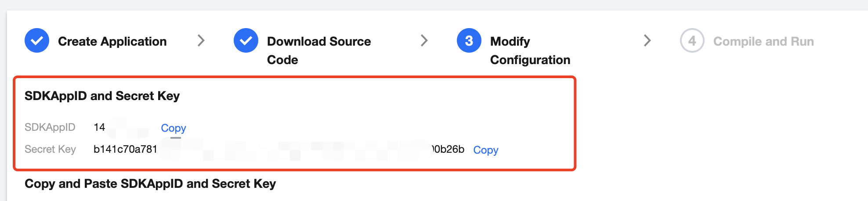Click the Download Source Code checkmark icon
The height and width of the screenshot is (201, 868).
point(246,40)
